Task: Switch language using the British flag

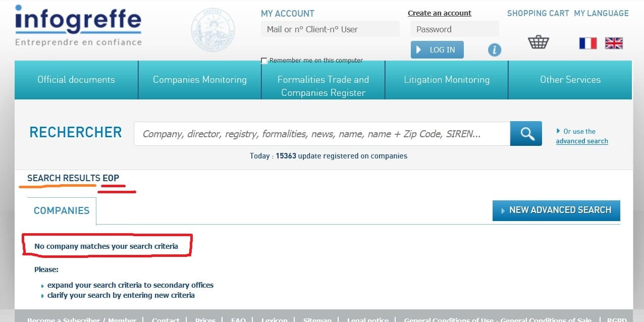Action: 614,43
